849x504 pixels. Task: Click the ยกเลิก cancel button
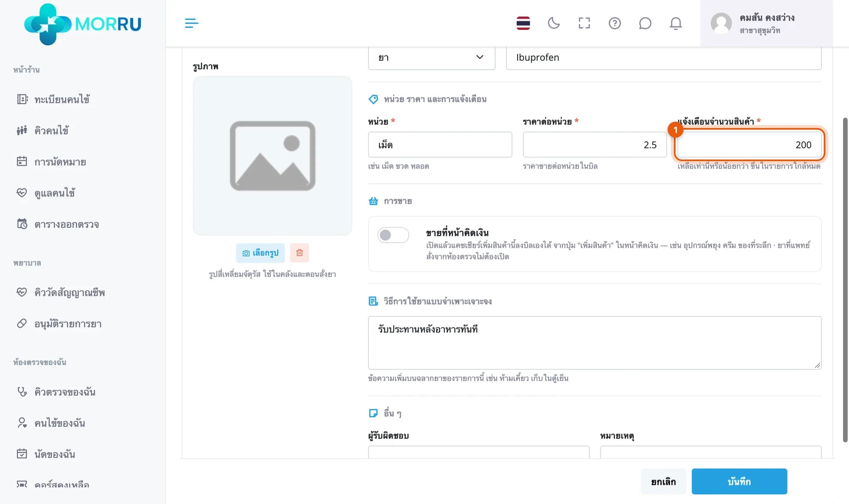(663, 482)
